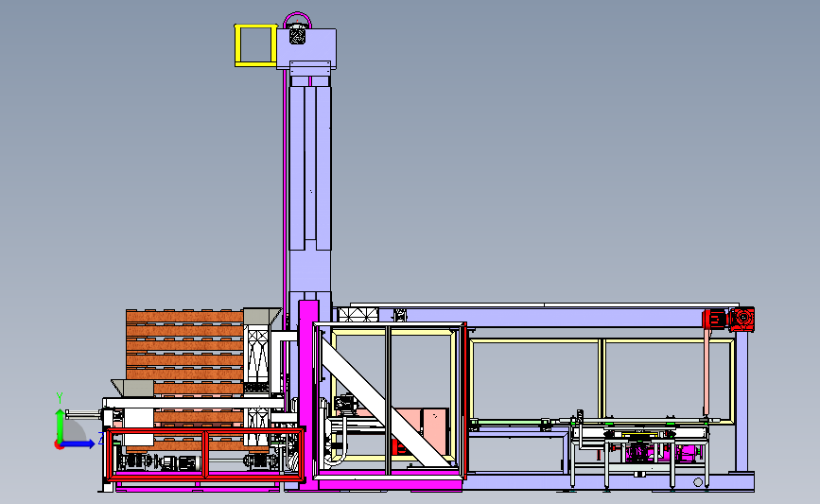820x504 pixels.
Task: Select the white diagonal brace in the frame
Action: click(x=386, y=401)
